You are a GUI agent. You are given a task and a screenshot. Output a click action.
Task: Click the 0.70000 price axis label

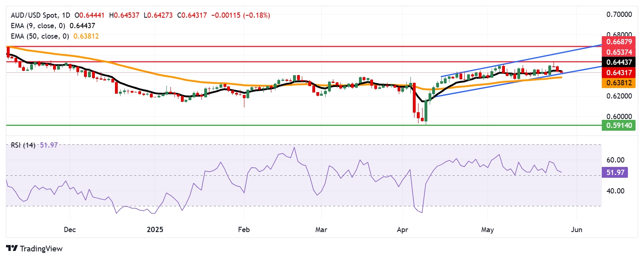(619, 14)
